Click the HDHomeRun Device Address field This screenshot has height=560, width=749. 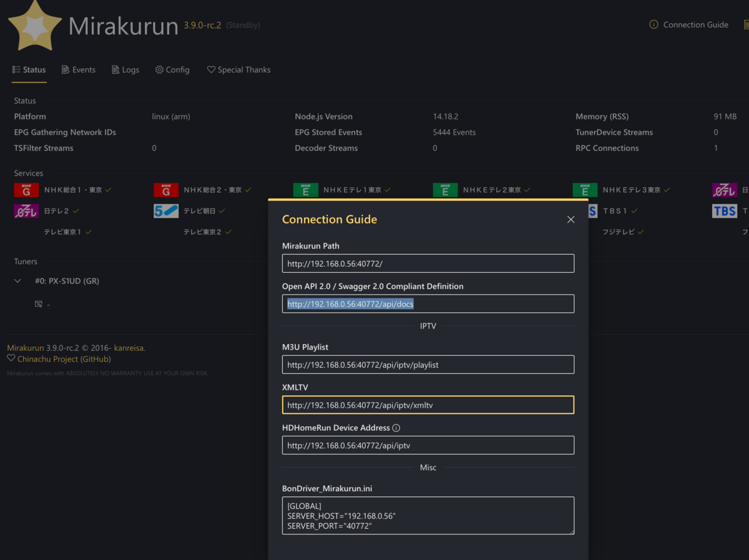(x=428, y=445)
